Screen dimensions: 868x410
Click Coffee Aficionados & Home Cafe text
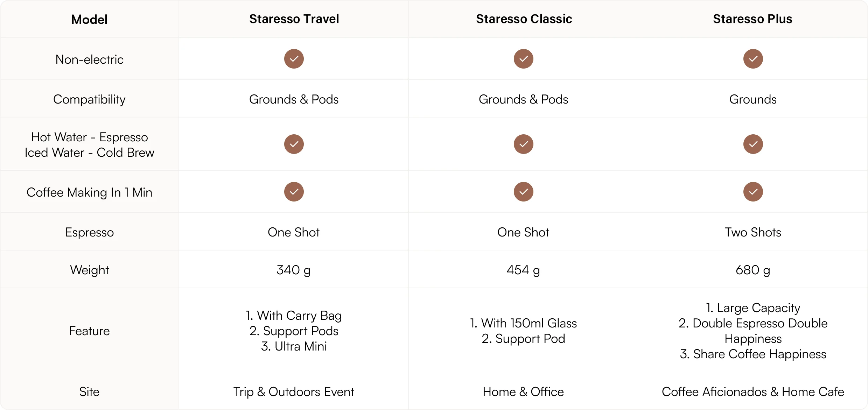(752, 392)
